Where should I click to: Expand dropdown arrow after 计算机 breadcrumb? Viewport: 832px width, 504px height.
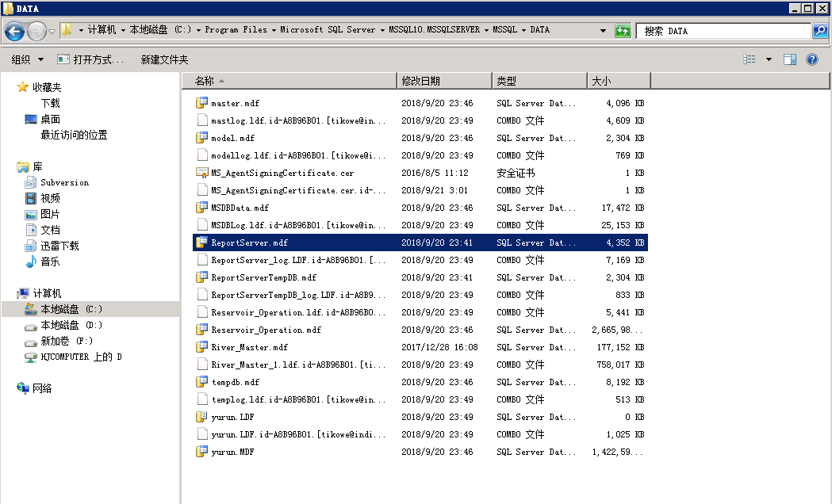123,30
